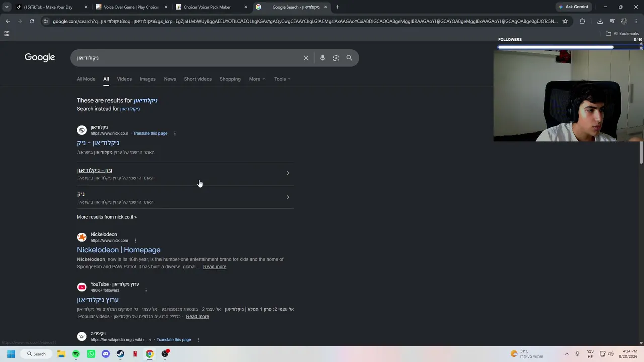Click More results from nick.co.il
644x362 pixels.
click(x=107, y=217)
